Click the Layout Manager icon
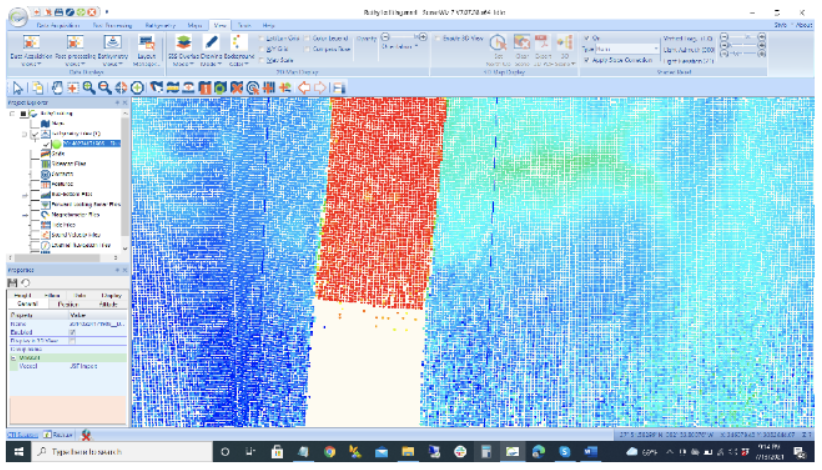Screen dimensions: 822x470 147,43
